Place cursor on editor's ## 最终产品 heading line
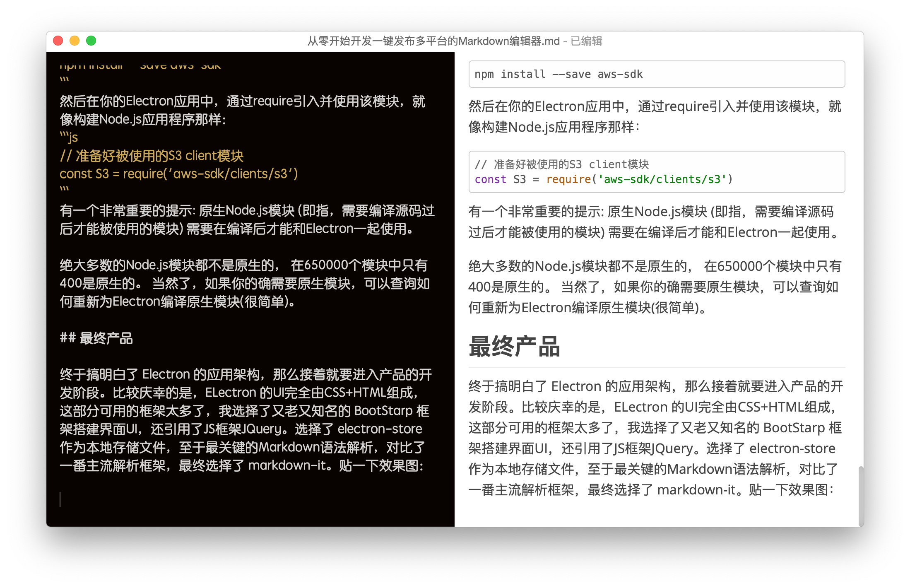 point(96,338)
